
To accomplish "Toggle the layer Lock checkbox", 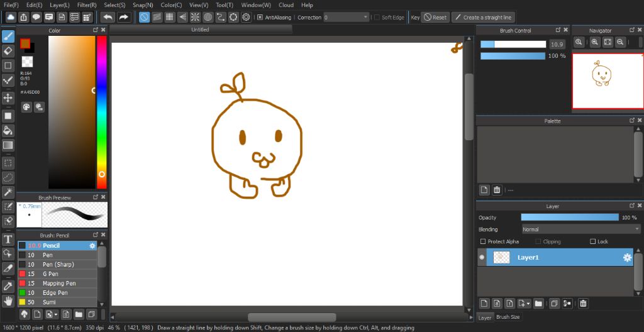I will pos(592,241).
